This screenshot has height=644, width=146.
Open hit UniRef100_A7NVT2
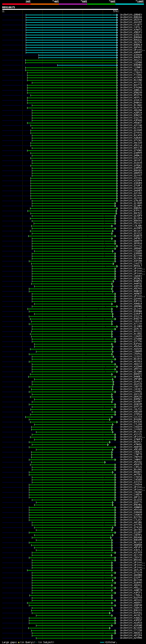(x=131, y=30)
